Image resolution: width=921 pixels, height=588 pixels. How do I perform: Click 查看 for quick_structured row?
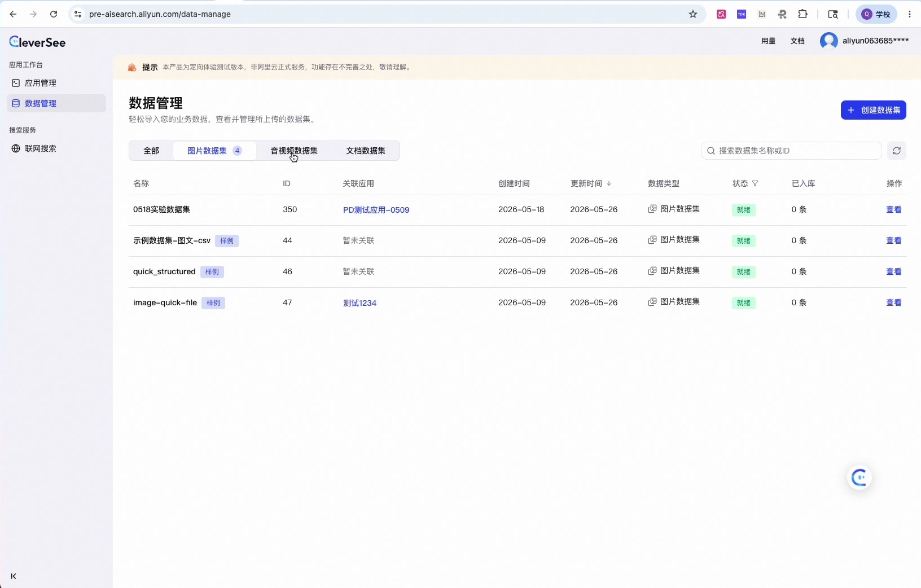click(x=893, y=271)
